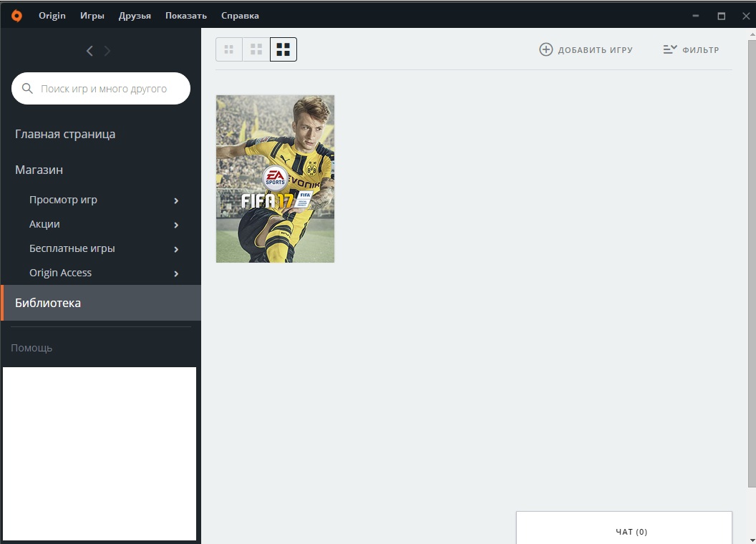
Task: Open the ФИЛЬТР panel label
Action: pos(701,49)
